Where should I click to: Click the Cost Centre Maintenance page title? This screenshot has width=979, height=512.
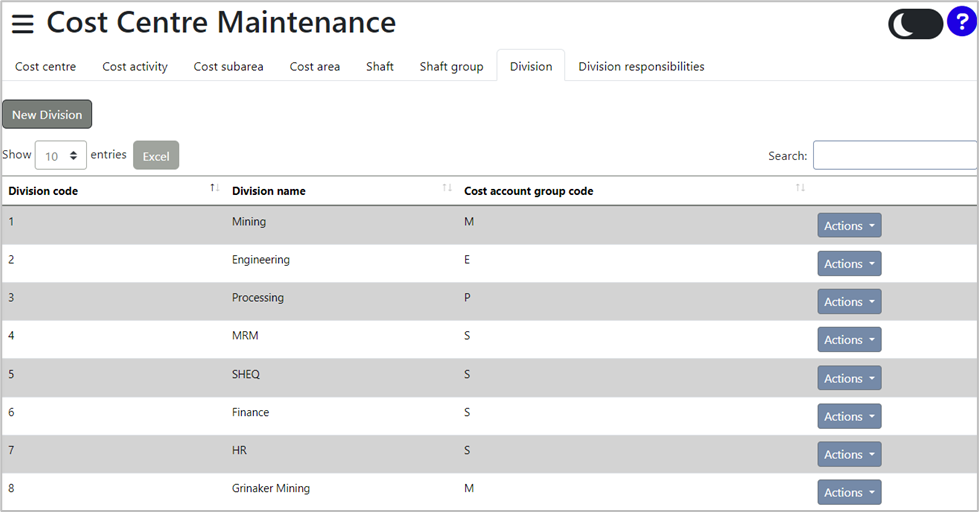221,22
